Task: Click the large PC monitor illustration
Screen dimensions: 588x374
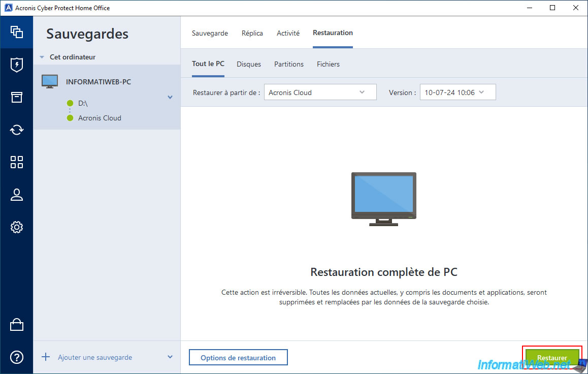Action: [384, 199]
